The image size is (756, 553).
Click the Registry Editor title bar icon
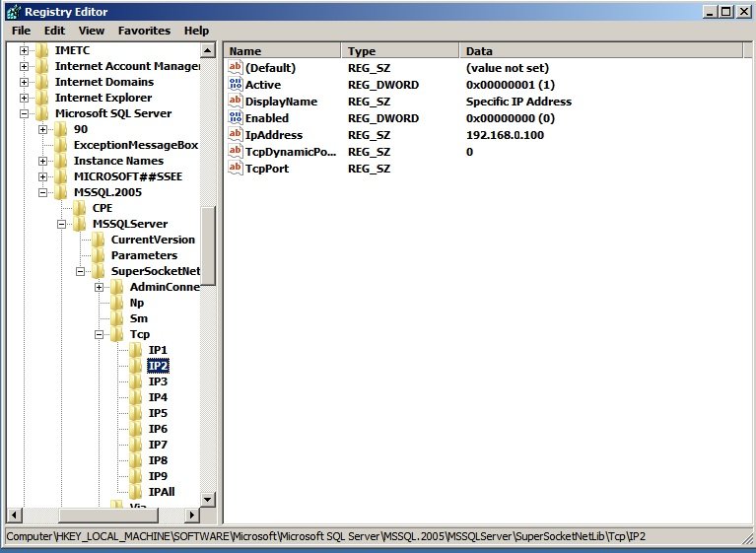click(13, 11)
